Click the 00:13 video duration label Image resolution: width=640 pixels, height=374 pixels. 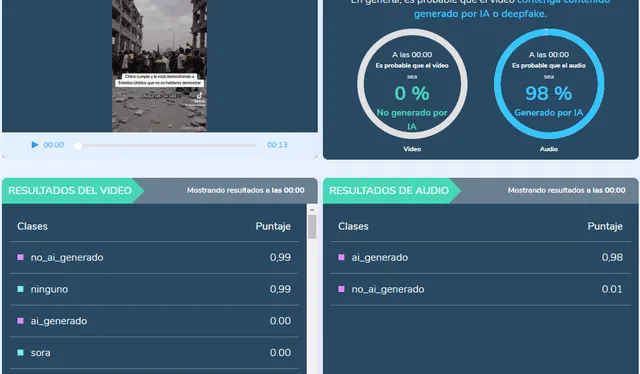pyautogui.click(x=277, y=145)
